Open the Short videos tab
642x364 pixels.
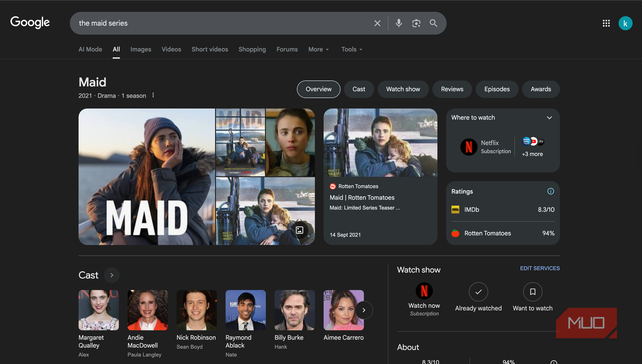[210, 49]
